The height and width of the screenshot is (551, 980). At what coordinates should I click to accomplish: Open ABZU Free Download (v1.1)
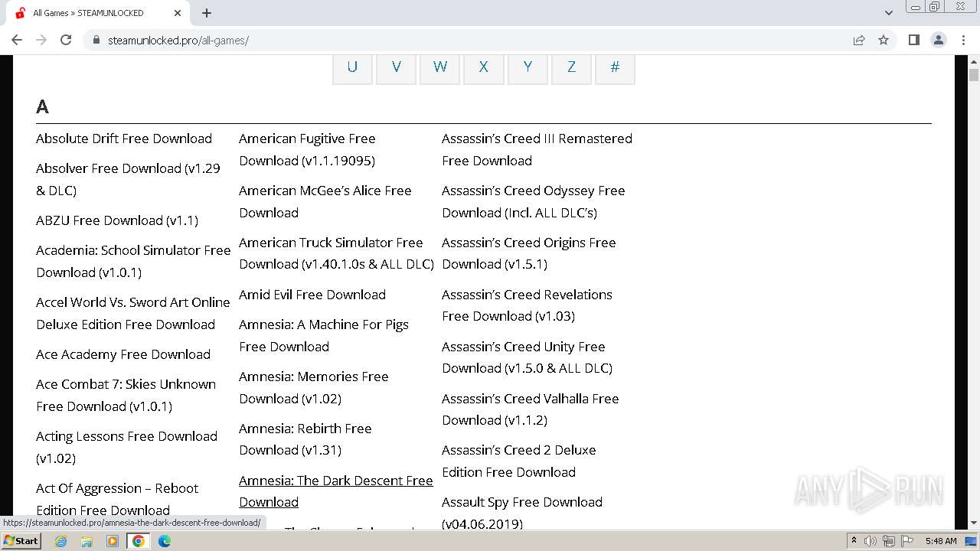(x=117, y=220)
